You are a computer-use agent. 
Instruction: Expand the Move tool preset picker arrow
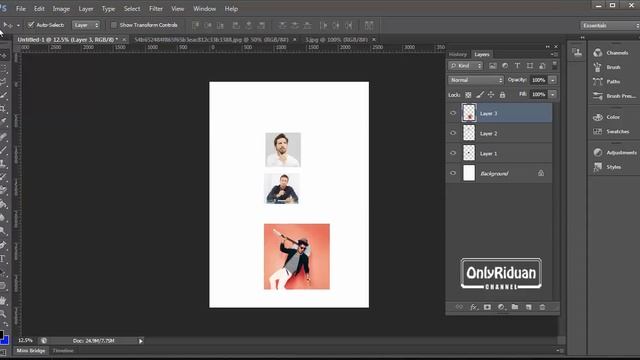[18, 25]
